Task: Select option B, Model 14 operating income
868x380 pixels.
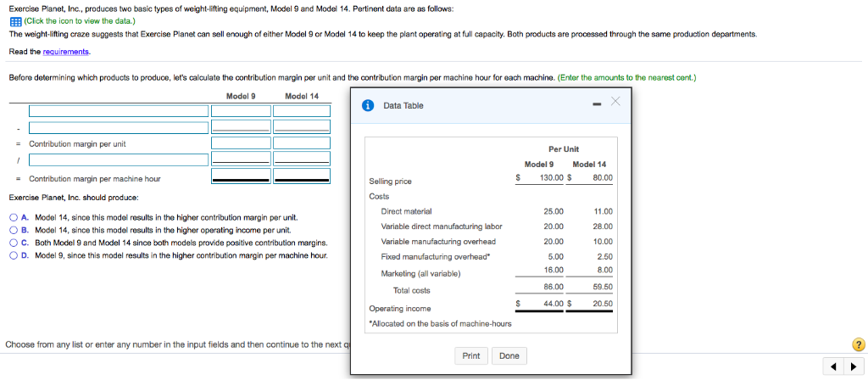Action: click(x=14, y=230)
